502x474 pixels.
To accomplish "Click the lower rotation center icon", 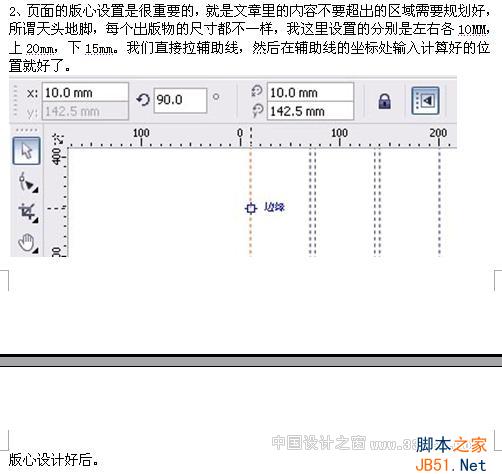I will 257,110.
